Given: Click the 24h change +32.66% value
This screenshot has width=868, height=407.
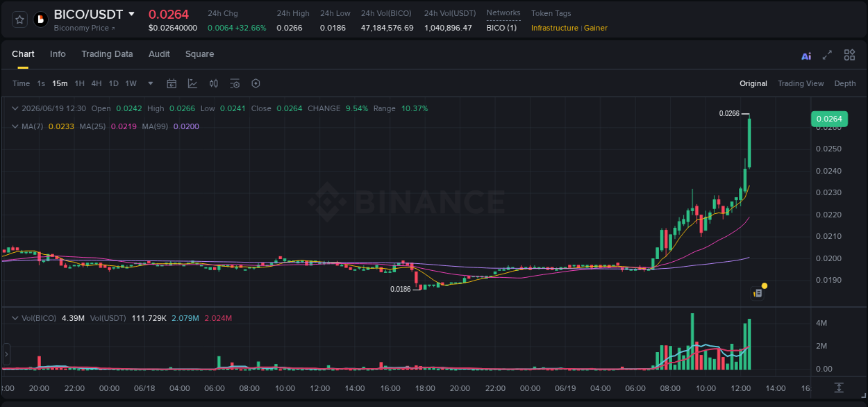Looking at the screenshot, I should pos(251,28).
